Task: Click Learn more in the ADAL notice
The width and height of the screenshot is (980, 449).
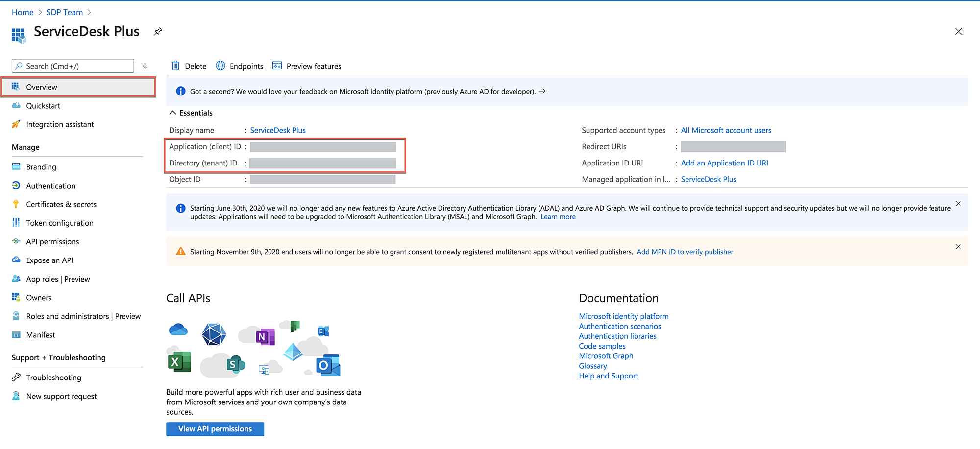Action: (558, 217)
